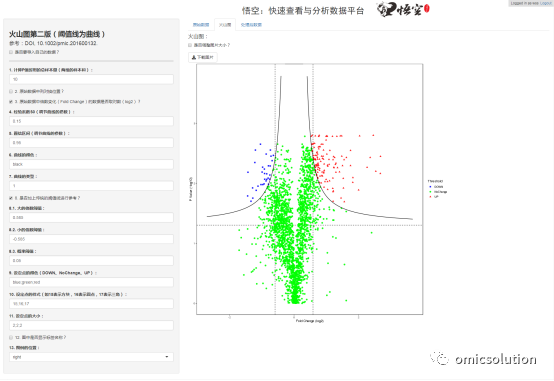The height and width of the screenshot is (381, 554).
Task: Click the caret arrow of the legend position select
Action: coord(167,357)
